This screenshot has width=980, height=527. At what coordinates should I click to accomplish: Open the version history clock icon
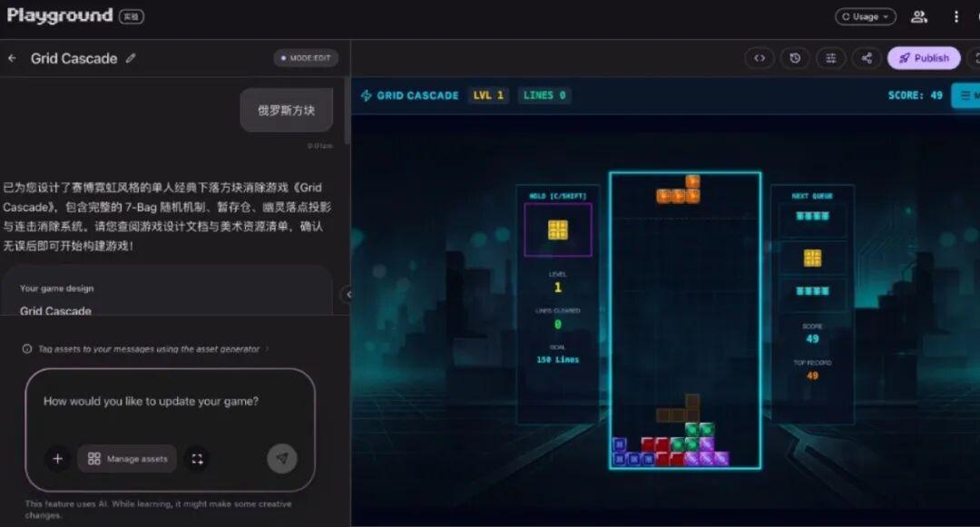tap(795, 58)
